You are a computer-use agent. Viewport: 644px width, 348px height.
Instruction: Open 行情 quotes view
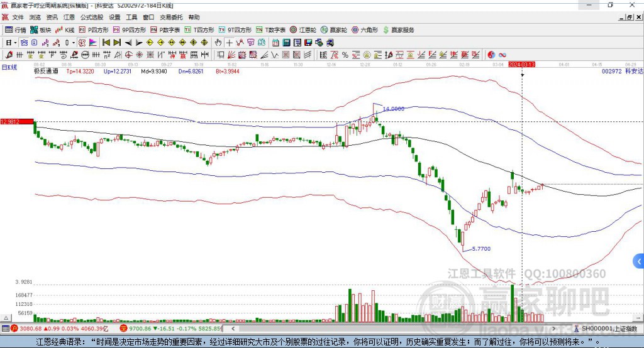16,30
